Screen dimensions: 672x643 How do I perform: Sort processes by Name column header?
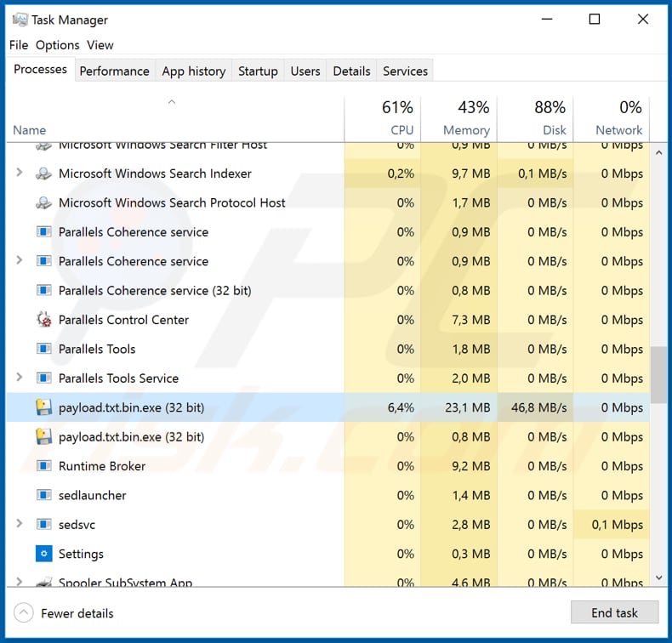click(x=29, y=130)
